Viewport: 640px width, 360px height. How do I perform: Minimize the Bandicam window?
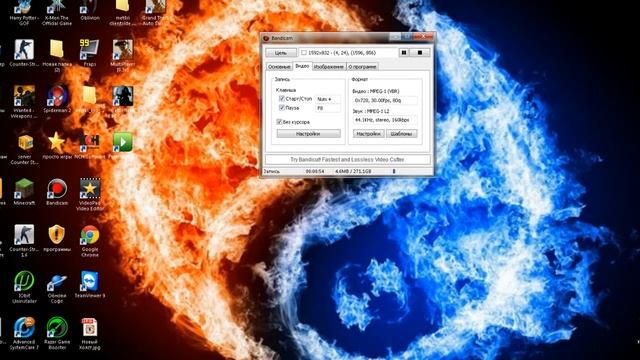pyautogui.click(x=396, y=37)
